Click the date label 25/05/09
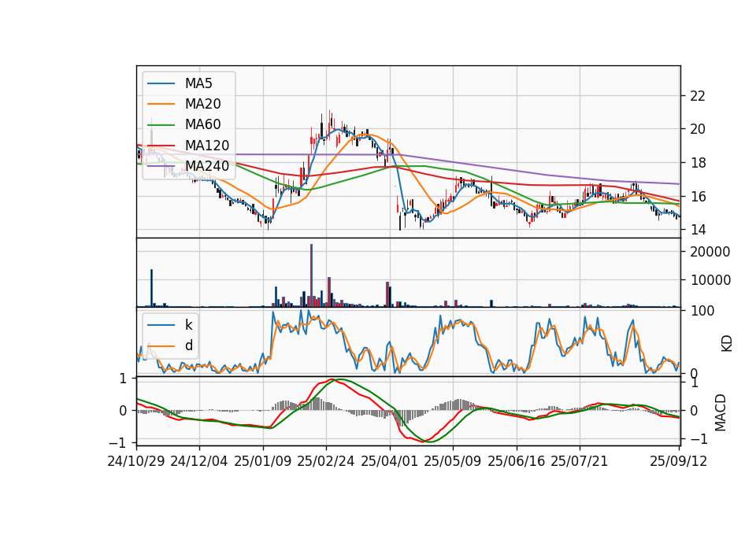The width and height of the screenshot is (756, 543). coord(453,461)
